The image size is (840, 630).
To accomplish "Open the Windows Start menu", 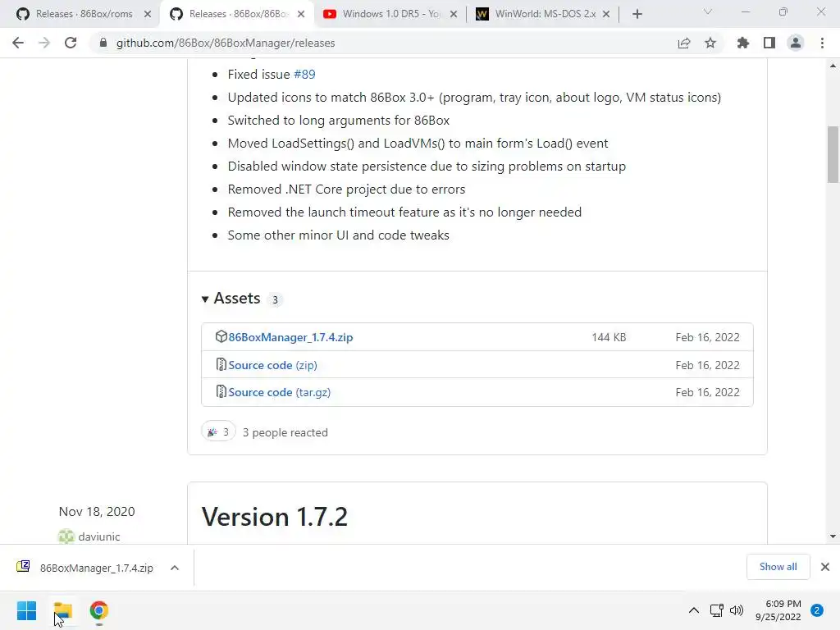I will [26, 610].
